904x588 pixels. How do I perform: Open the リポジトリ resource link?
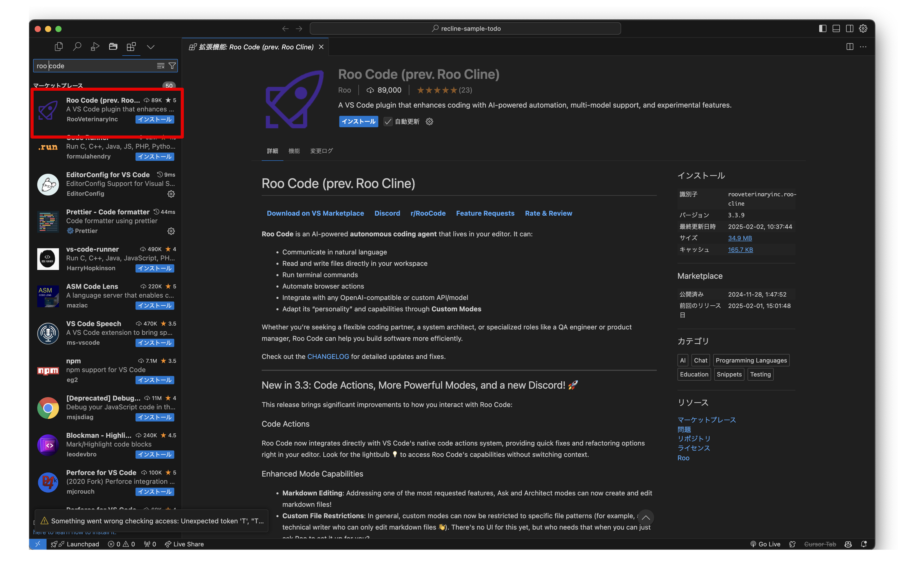pos(694,438)
